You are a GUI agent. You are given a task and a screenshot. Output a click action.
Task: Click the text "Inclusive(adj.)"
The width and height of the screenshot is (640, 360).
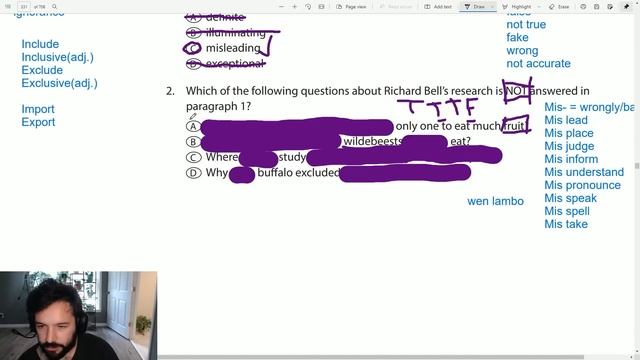tap(58, 57)
